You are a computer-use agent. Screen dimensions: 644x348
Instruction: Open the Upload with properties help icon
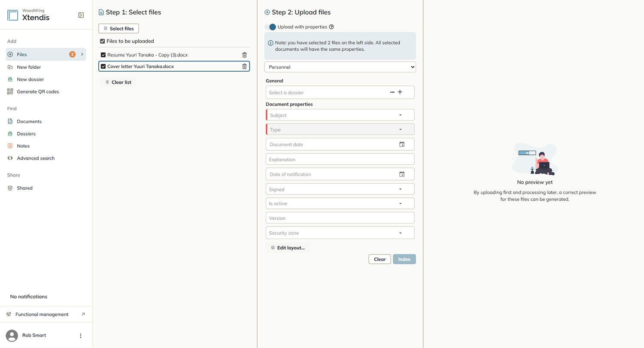(331, 27)
